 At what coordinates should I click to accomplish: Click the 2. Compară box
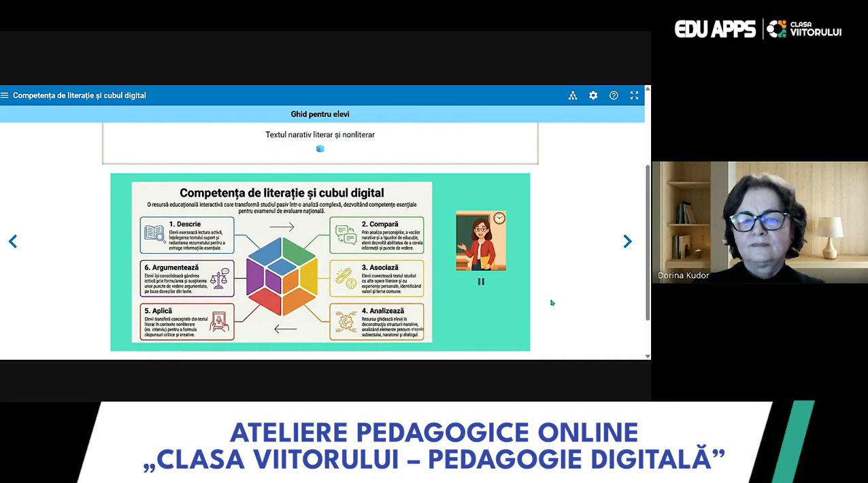[377, 235]
